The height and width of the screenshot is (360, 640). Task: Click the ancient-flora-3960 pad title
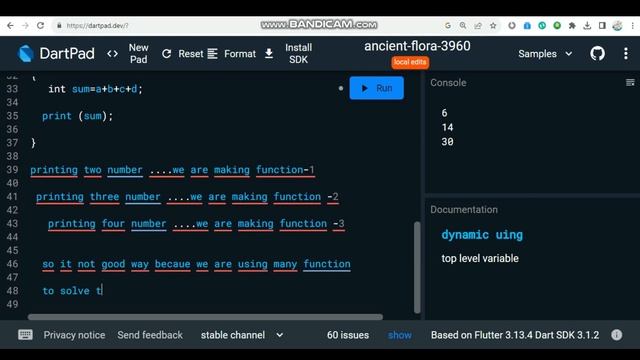[417, 46]
